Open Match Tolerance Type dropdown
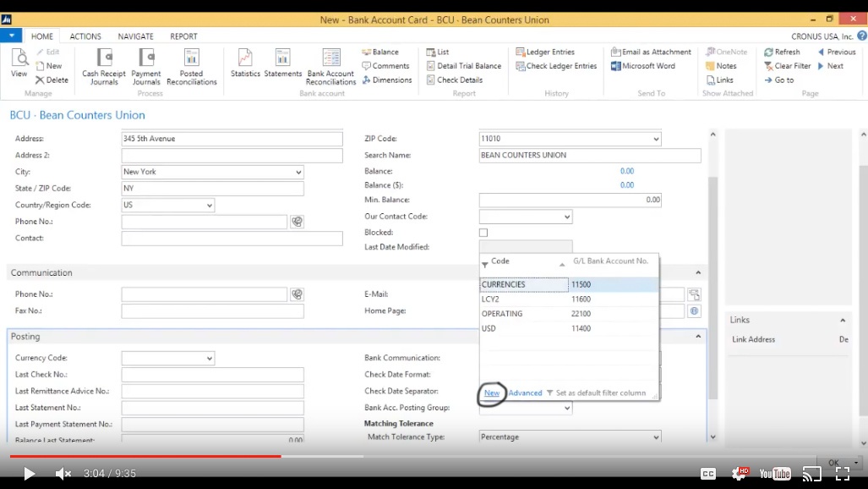Viewport: 868px width, 489px height. click(656, 437)
